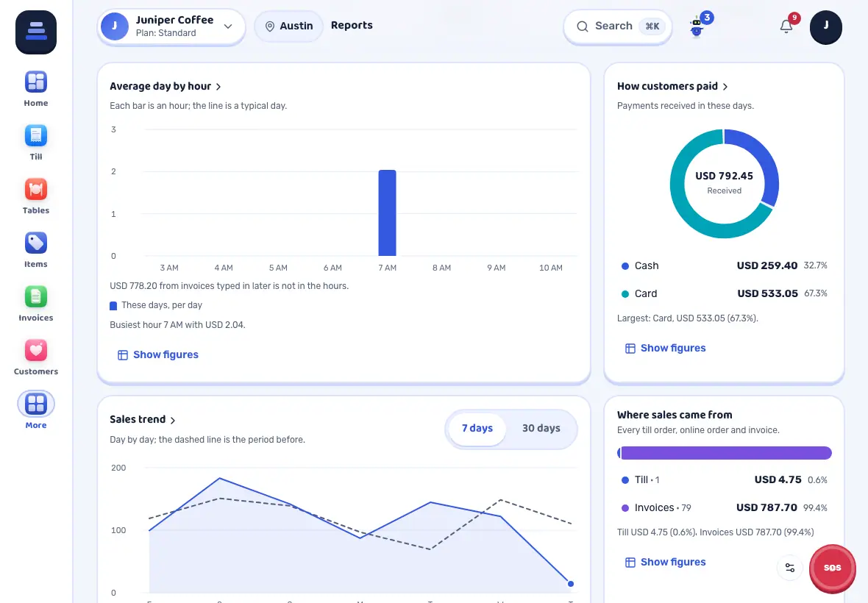Viewport: 868px width, 603px height.
Task: Click the Invoices legend color dot
Action: tap(625, 508)
